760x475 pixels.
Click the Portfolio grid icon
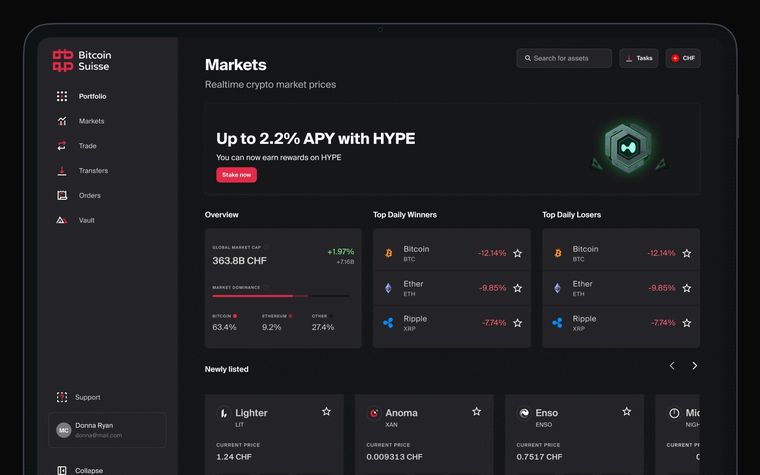[62, 96]
